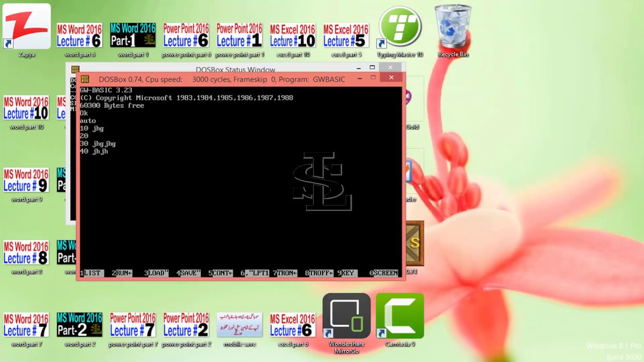Viewport: 644px width, 362px height.
Task: Click DOSBox Status Window title bar icon
Action: 75,69
